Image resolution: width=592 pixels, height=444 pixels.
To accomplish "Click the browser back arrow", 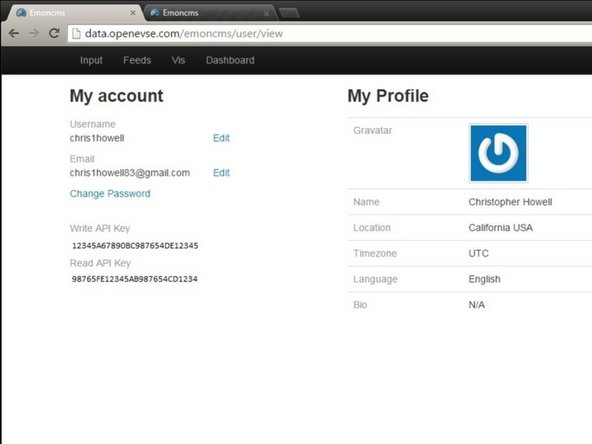I will pyautogui.click(x=14, y=34).
